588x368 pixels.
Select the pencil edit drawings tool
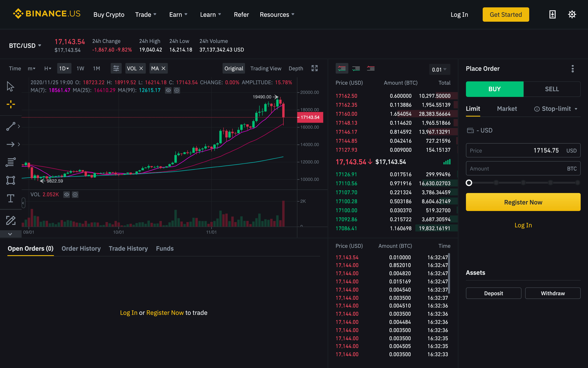(x=11, y=220)
